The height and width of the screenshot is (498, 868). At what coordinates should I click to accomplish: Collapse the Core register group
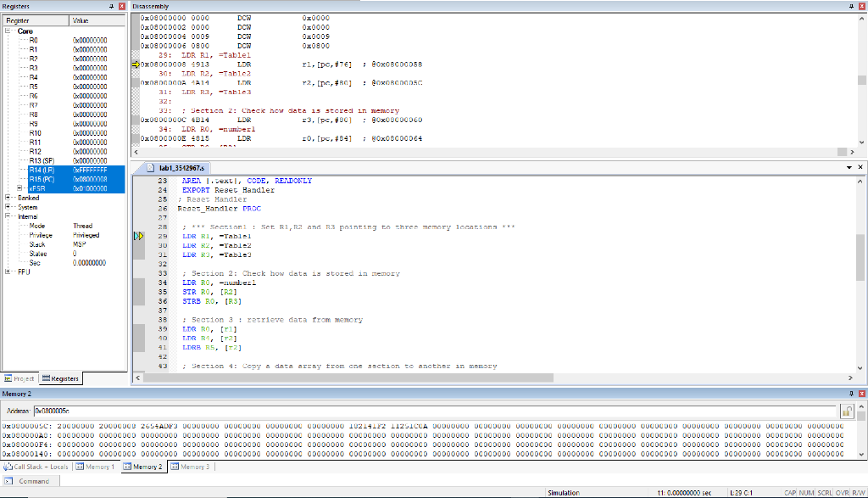click(8, 31)
